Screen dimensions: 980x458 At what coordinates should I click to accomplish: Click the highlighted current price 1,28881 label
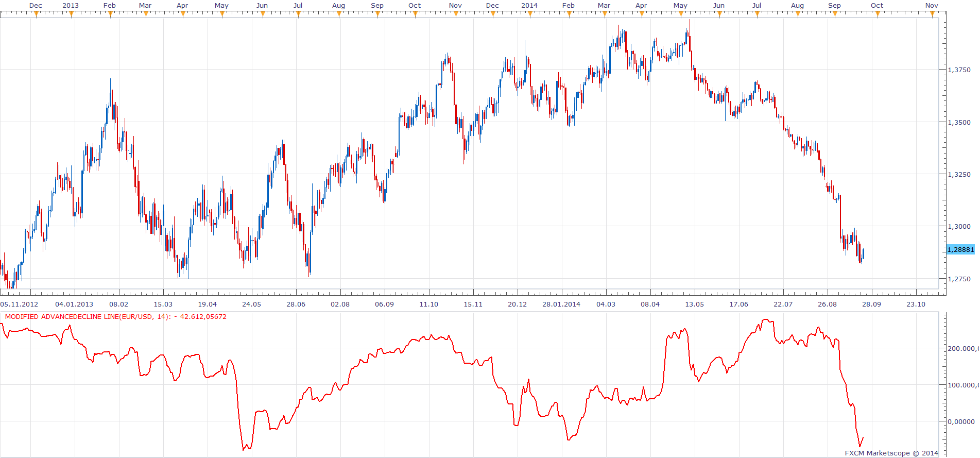pyautogui.click(x=961, y=249)
